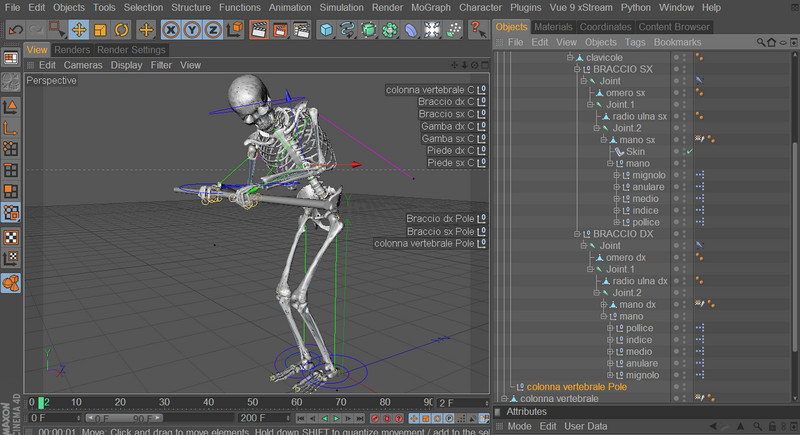Viewport: 800px width, 435px height.
Task: Click the search icon in Objects panel
Action: [x=762, y=43]
